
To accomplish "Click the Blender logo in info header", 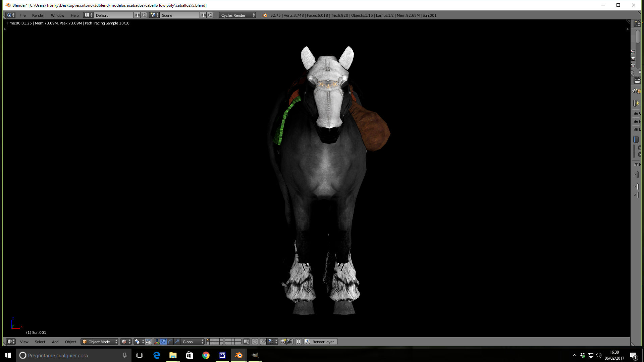I will (x=265, y=15).
